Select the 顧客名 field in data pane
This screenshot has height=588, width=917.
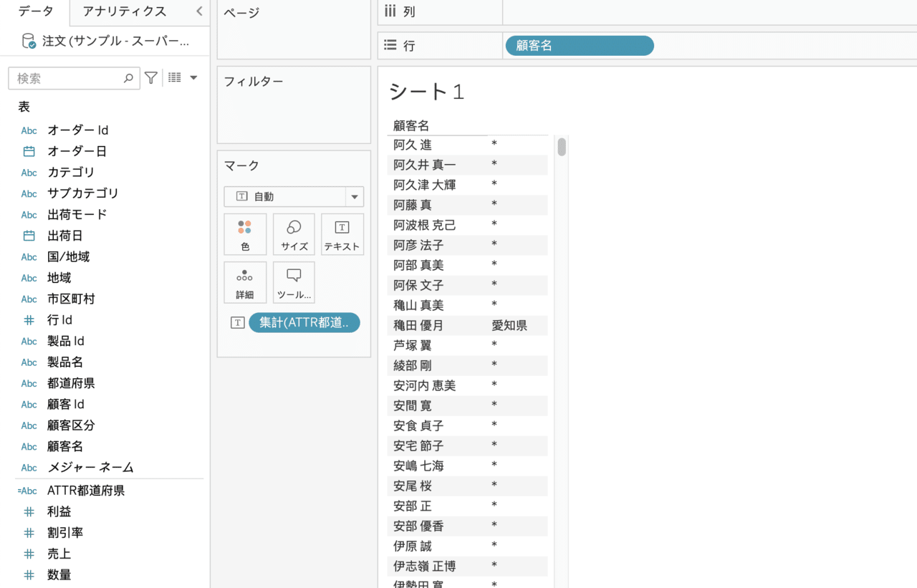tap(65, 446)
